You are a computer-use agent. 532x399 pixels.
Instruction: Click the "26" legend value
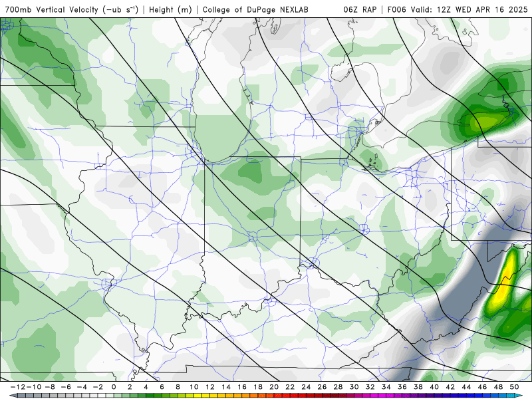coord(322,387)
